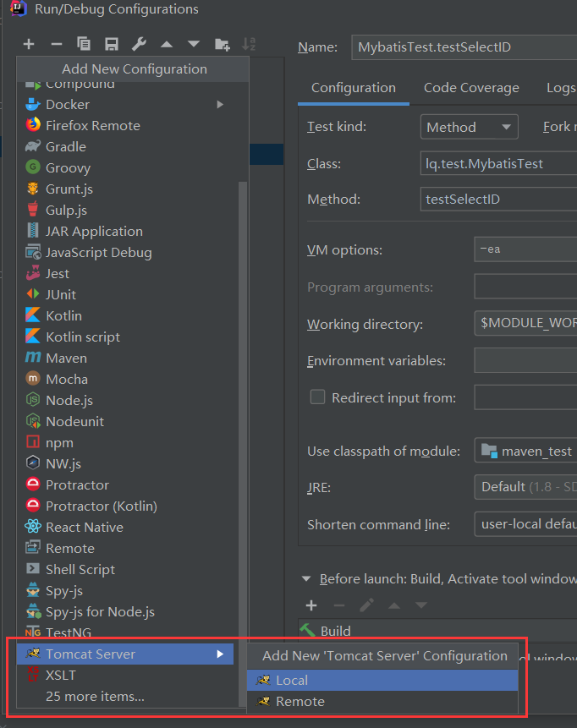Image resolution: width=577 pixels, height=728 pixels.
Task: Choose TestNG configuration type
Action: point(125,632)
